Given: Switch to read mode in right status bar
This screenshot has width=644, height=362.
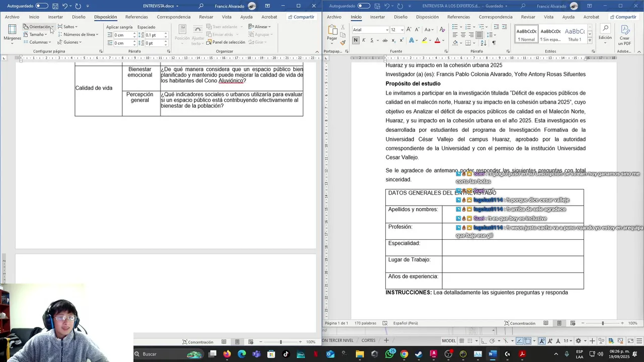Looking at the screenshot, I should pyautogui.click(x=546, y=323).
